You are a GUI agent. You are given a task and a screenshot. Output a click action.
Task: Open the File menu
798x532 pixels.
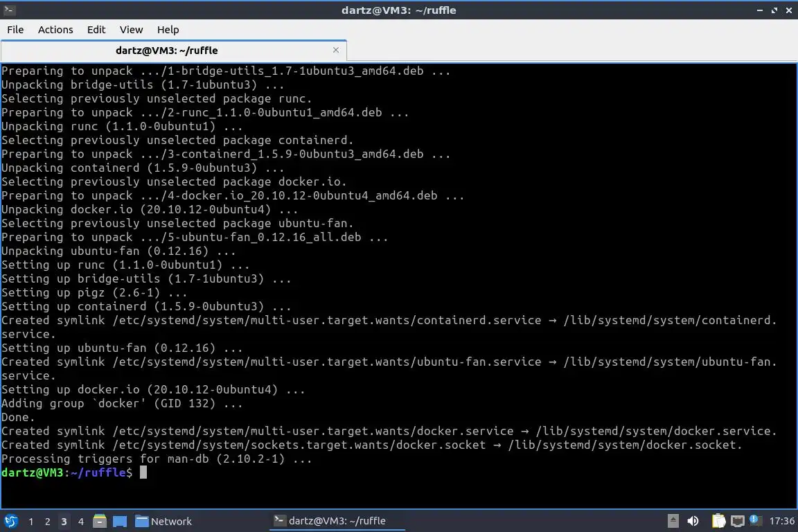tap(15, 30)
